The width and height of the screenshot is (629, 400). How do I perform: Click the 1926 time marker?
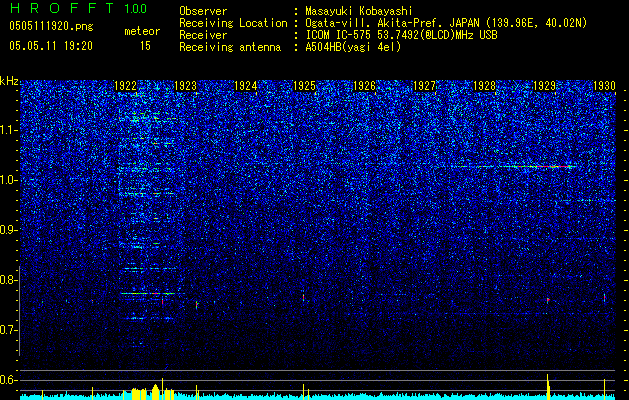pos(364,86)
